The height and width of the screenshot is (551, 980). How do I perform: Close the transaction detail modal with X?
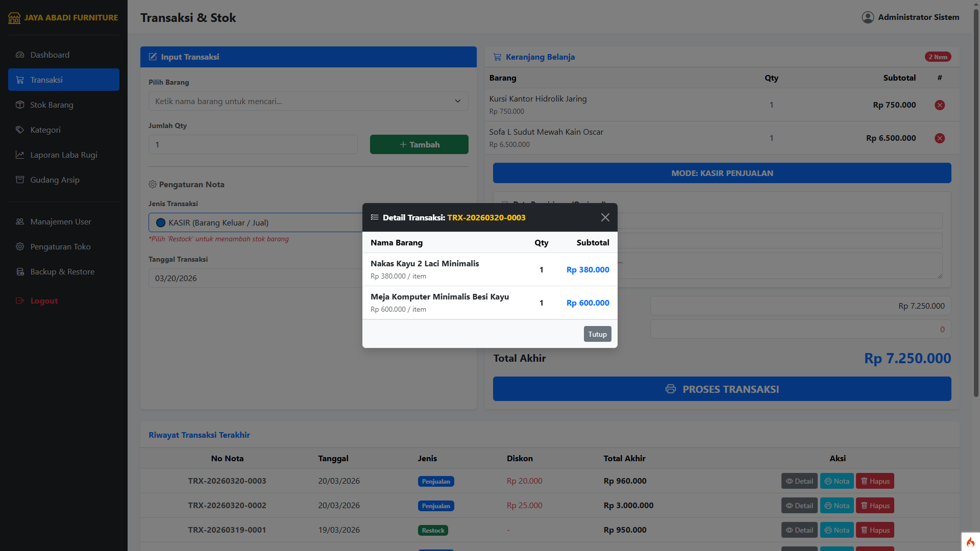pos(605,217)
